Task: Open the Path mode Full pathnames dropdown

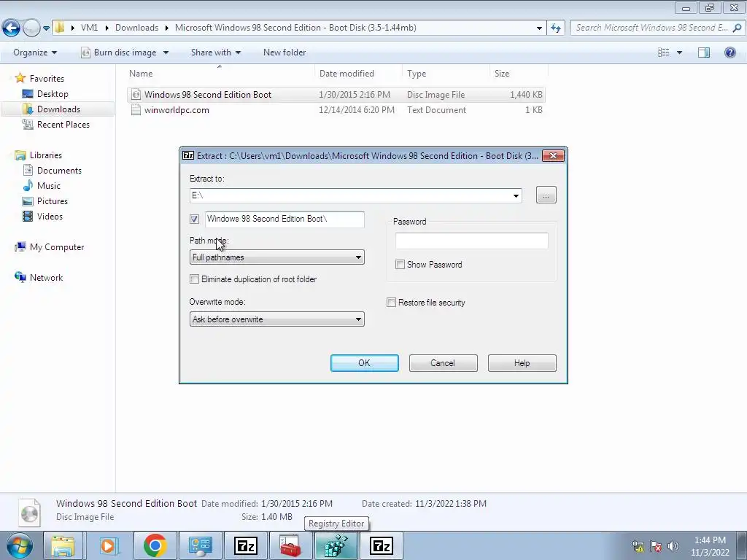Action: tap(276, 257)
